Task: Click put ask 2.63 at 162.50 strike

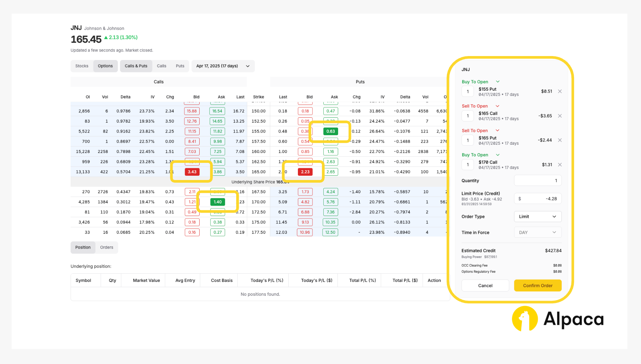Action: tap(331, 162)
